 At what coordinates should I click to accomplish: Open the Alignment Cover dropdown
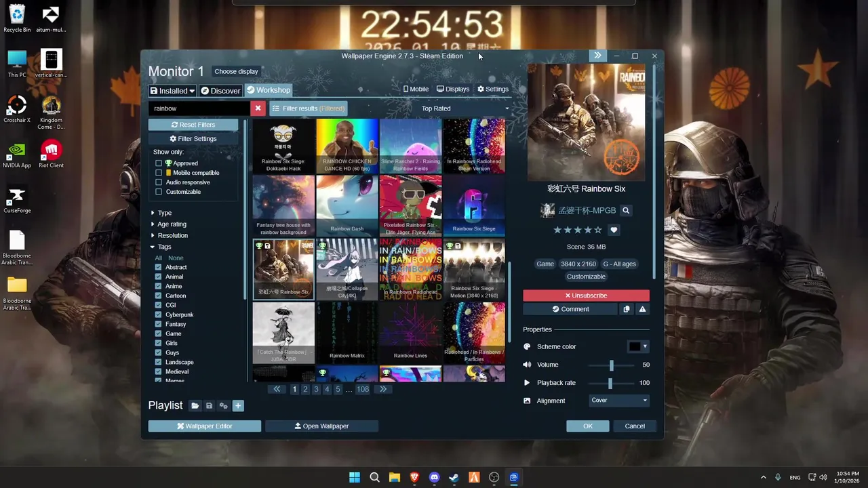[x=619, y=401]
